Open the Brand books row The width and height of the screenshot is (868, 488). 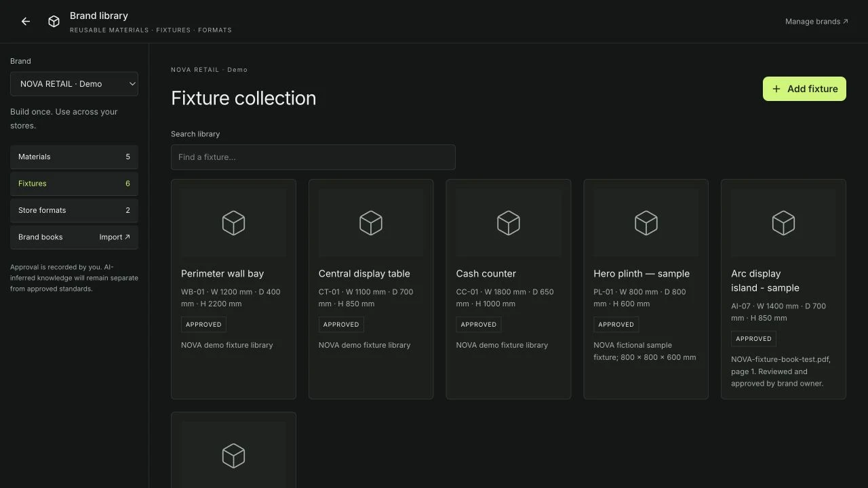pos(74,237)
